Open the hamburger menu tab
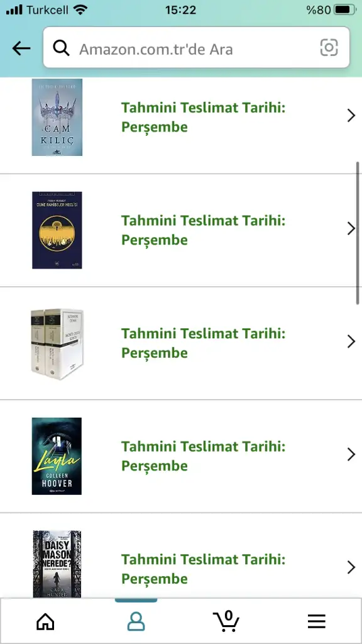The height and width of the screenshot is (644, 362). (317, 622)
